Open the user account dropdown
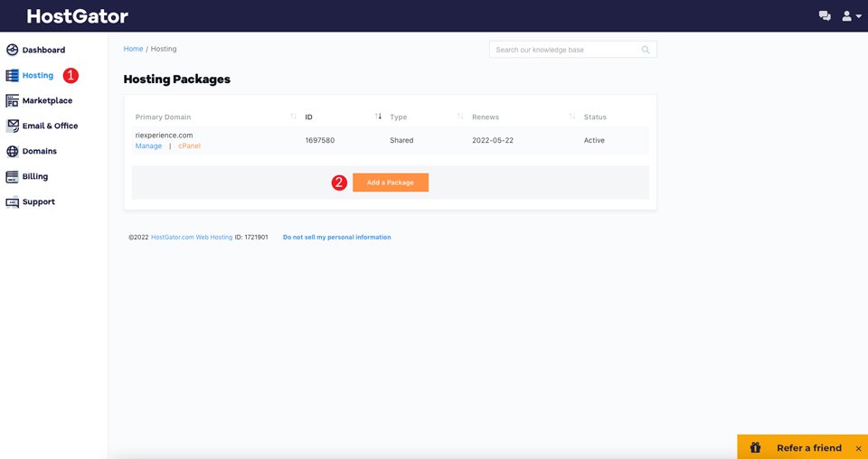This screenshot has height=459, width=868. 852,16
